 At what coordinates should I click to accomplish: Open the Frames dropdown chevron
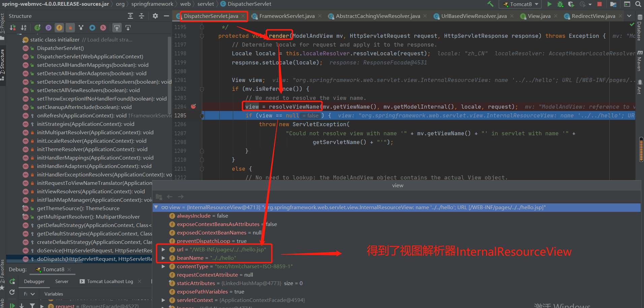click(x=33, y=294)
